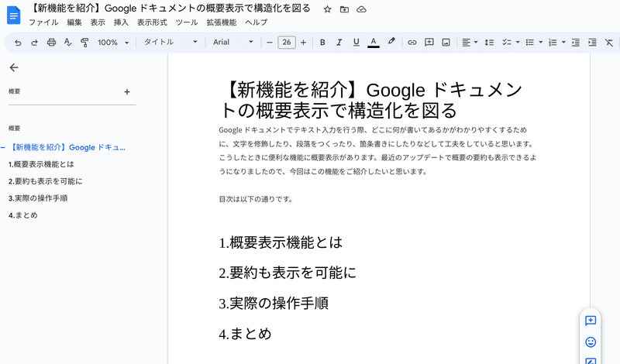Click the 4.まとめ heading in the document
The width and height of the screenshot is (620, 364).
[245, 334]
